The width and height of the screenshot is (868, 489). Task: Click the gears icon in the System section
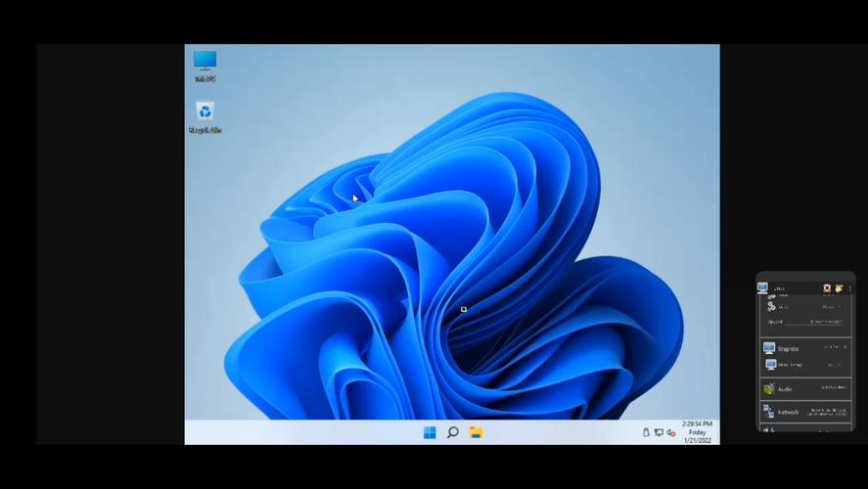tap(771, 306)
